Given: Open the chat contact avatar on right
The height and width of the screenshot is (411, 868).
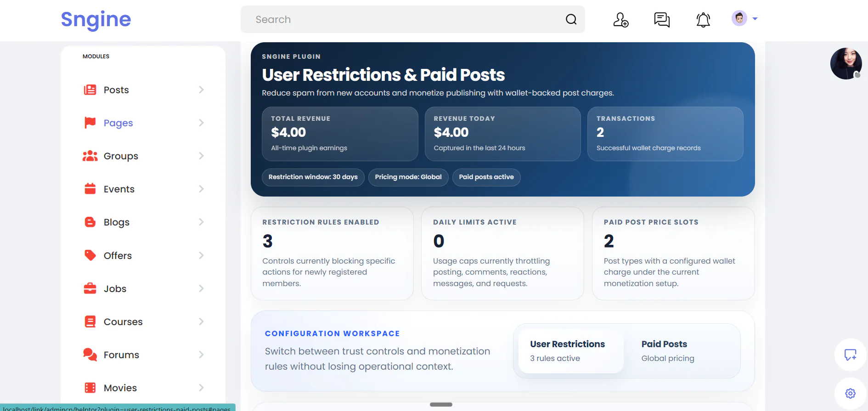Looking at the screenshot, I should [846, 63].
